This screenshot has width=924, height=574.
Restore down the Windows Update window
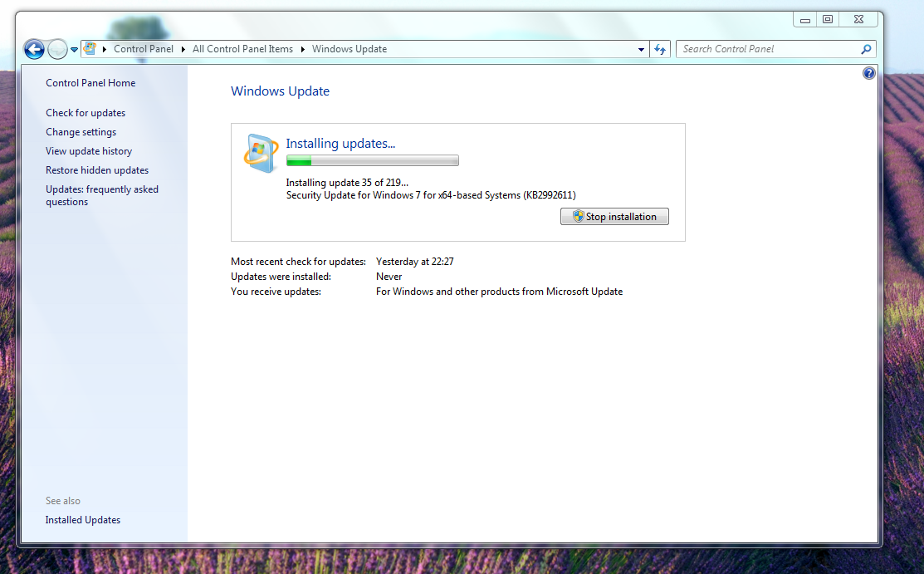[828, 19]
